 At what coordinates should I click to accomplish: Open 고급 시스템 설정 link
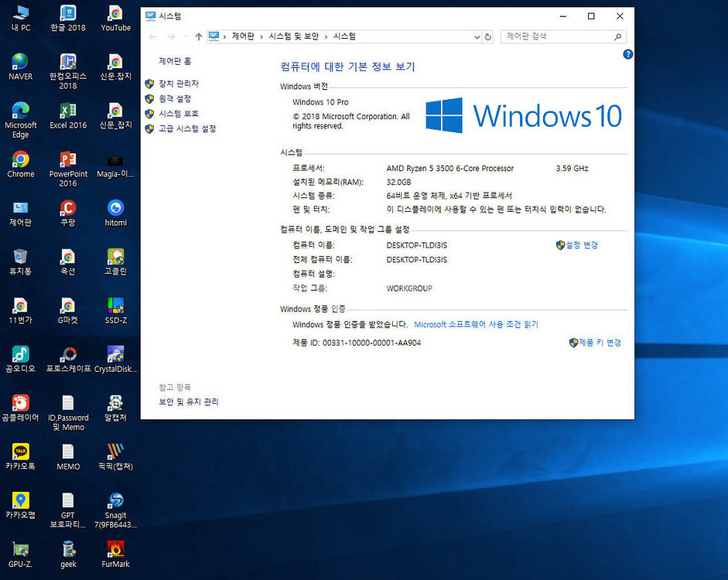coord(187,128)
